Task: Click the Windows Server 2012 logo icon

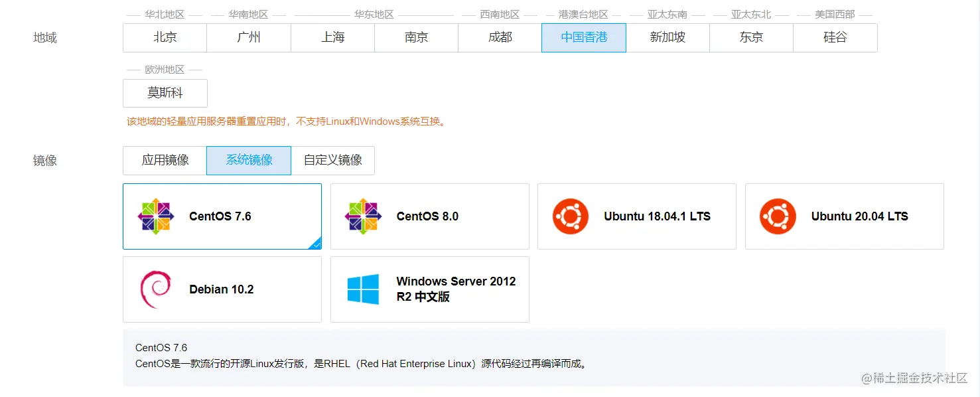Action: pos(364,289)
